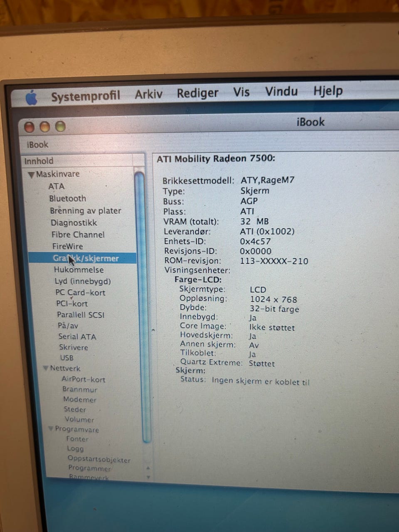399x532 pixels.
Task: Select Fibre Channel in the sidebar
Action: 78,234
